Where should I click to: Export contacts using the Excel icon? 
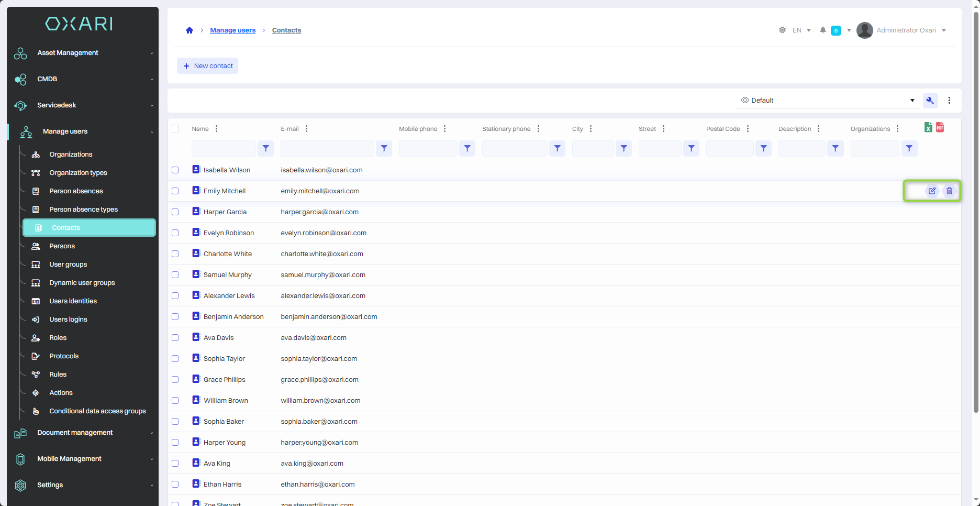pos(928,127)
